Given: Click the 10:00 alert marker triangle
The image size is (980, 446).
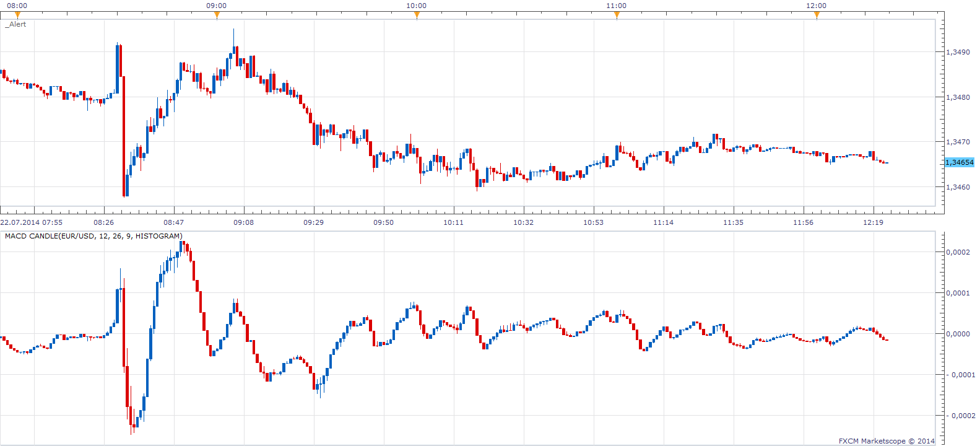Looking at the screenshot, I should pos(417,15).
